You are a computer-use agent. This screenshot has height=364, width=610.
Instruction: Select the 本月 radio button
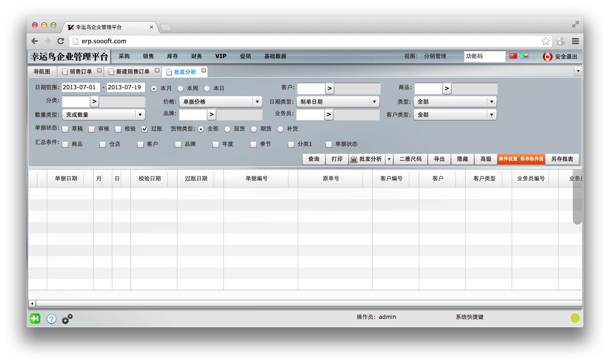point(154,89)
